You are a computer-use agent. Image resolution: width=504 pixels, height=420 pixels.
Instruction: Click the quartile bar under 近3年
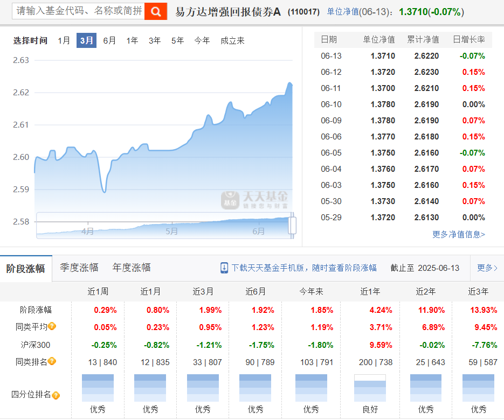(x=478, y=388)
